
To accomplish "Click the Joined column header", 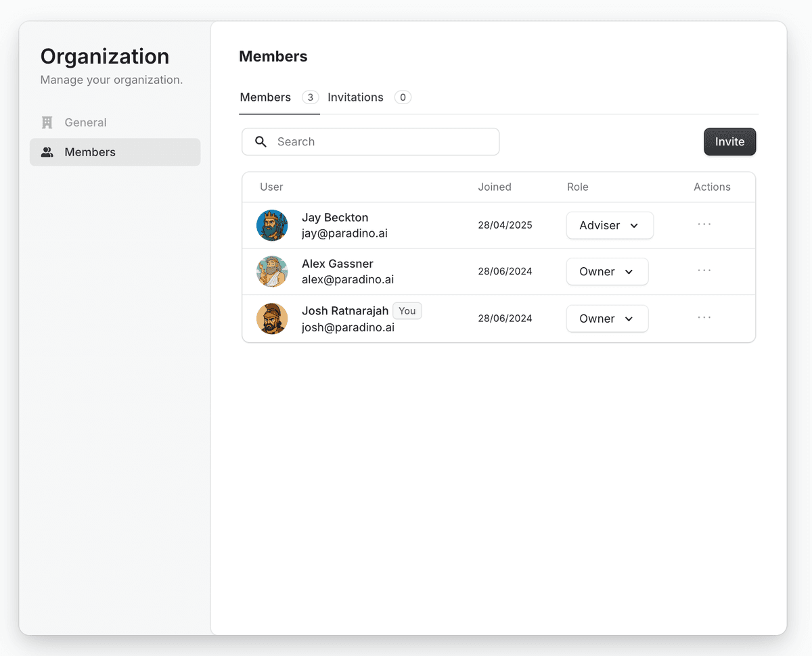I will 495,187.
